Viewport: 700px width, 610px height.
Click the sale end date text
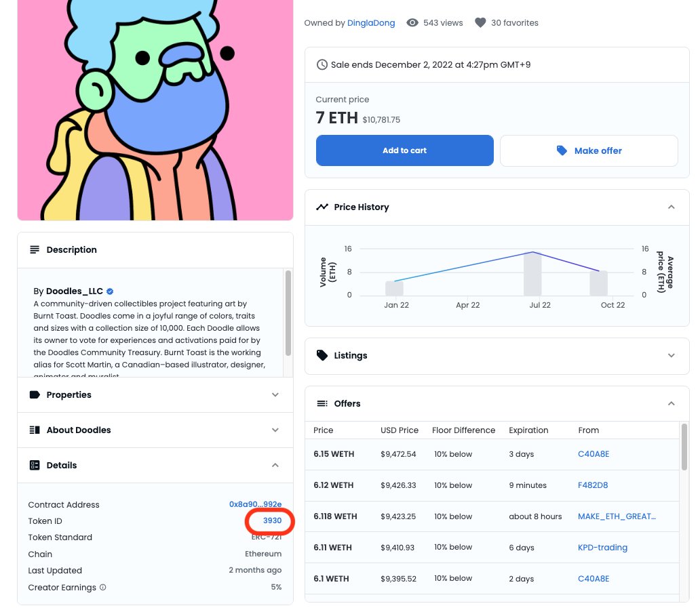(430, 64)
